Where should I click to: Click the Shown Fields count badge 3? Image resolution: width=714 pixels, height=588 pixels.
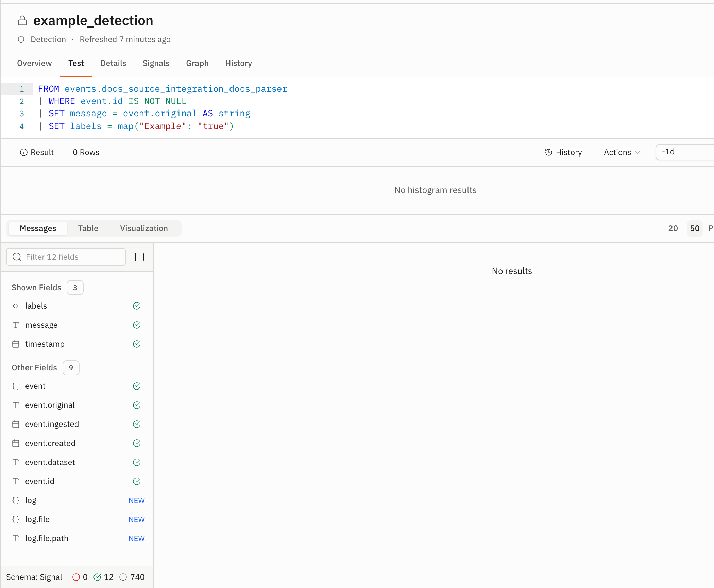click(75, 288)
